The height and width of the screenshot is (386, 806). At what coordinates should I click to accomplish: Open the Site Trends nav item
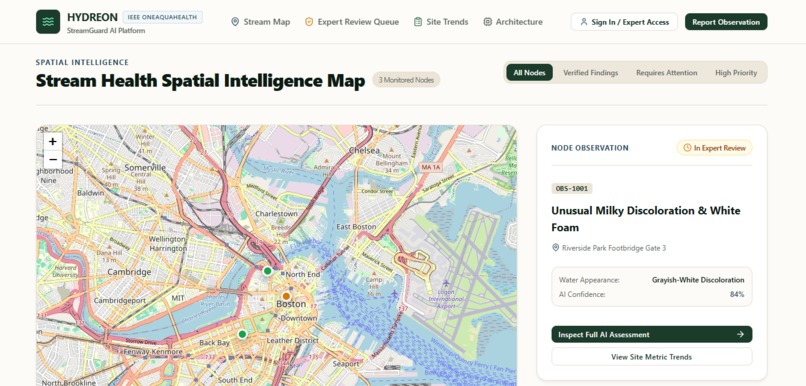click(x=441, y=22)
